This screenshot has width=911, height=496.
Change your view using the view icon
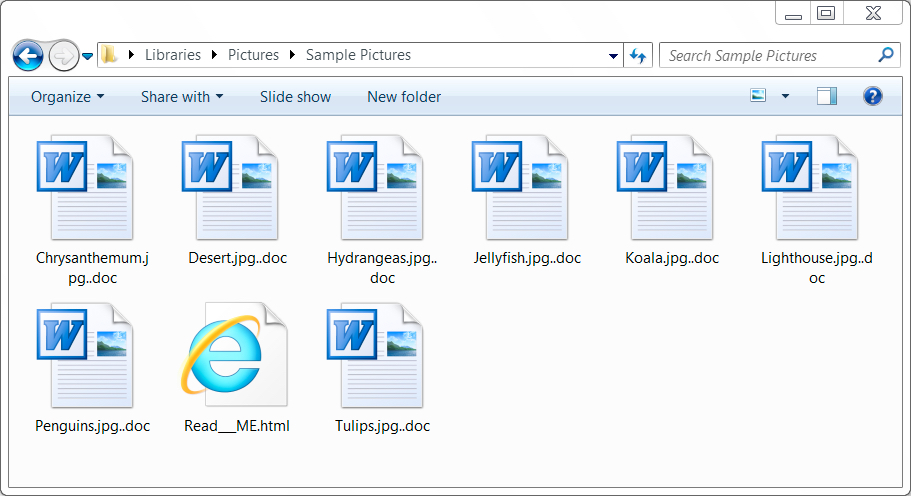coord(758,95)
